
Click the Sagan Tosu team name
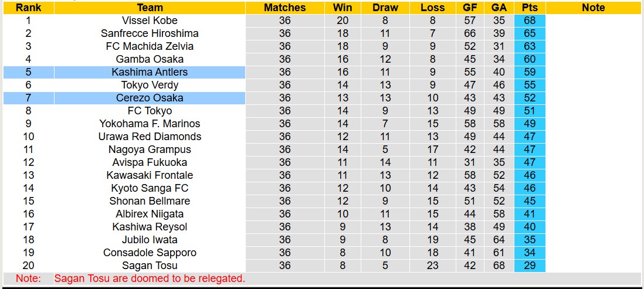point(150,266)
